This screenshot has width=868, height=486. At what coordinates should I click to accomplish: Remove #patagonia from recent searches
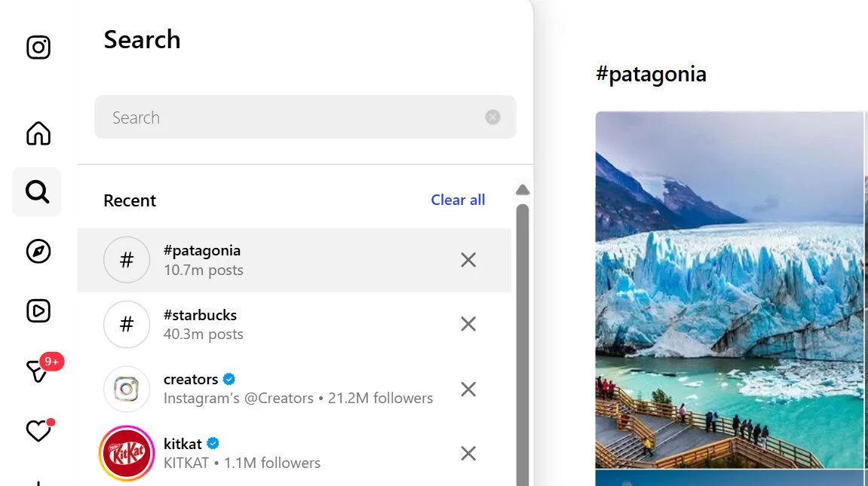468,260
